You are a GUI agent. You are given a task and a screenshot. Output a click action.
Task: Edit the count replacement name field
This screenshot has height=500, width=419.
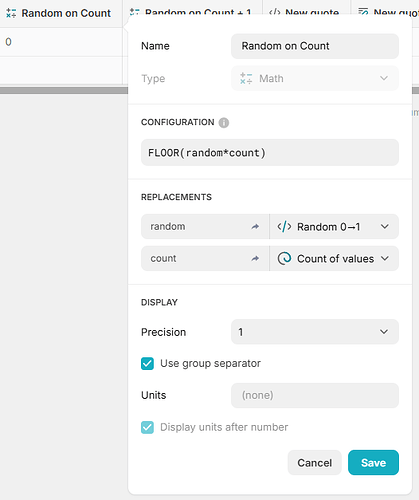205,258
